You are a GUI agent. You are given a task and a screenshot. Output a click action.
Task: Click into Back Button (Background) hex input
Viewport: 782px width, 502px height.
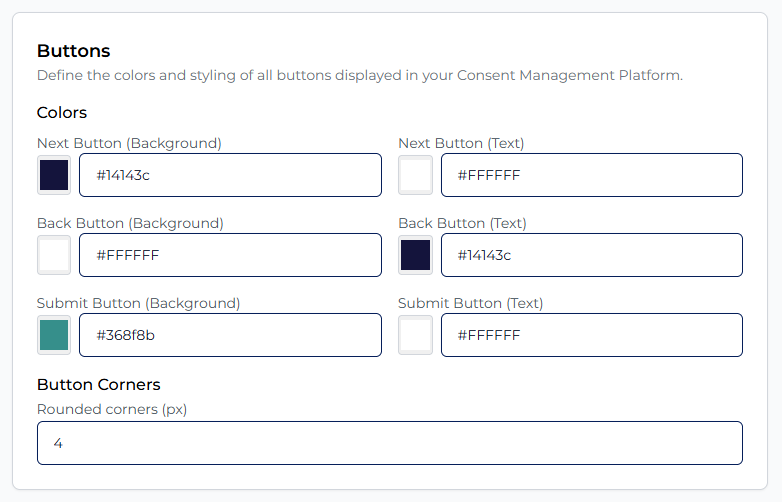tap(230, 255)
